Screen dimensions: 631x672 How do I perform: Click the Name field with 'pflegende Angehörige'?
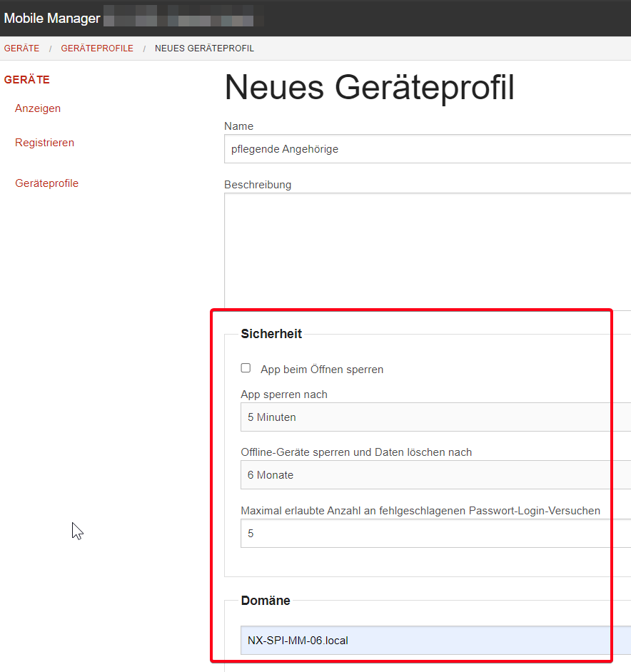click(428, 149)
